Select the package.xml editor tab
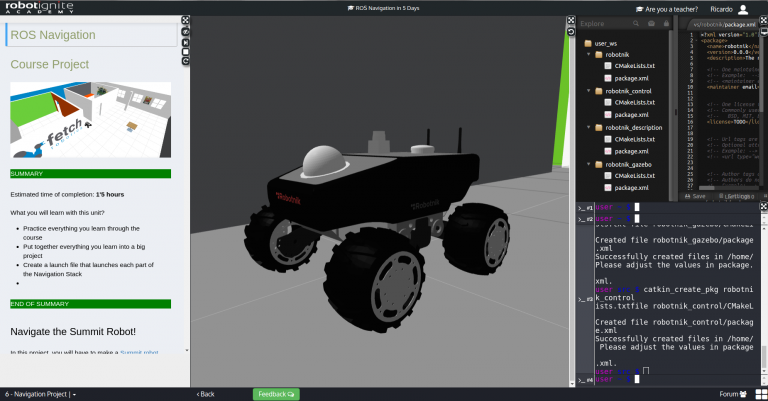The width and height of the screenshot is (768, 401). (x=723, y=24)
